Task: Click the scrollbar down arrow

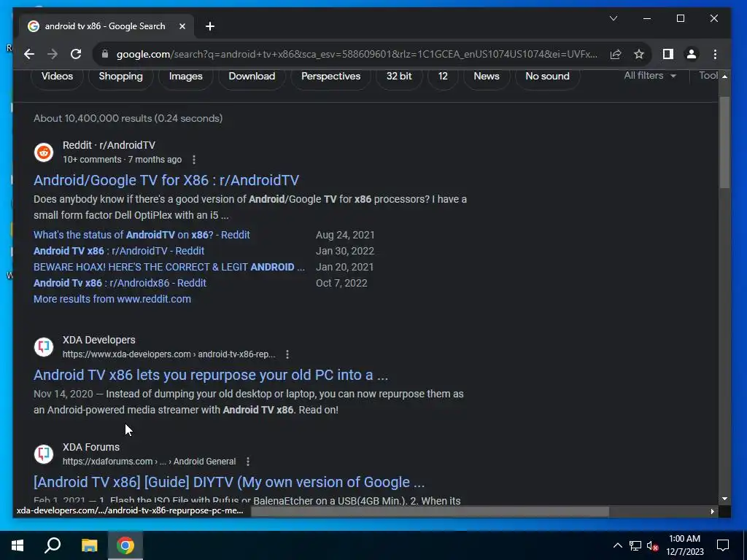Action: click(x=724, y=499)
